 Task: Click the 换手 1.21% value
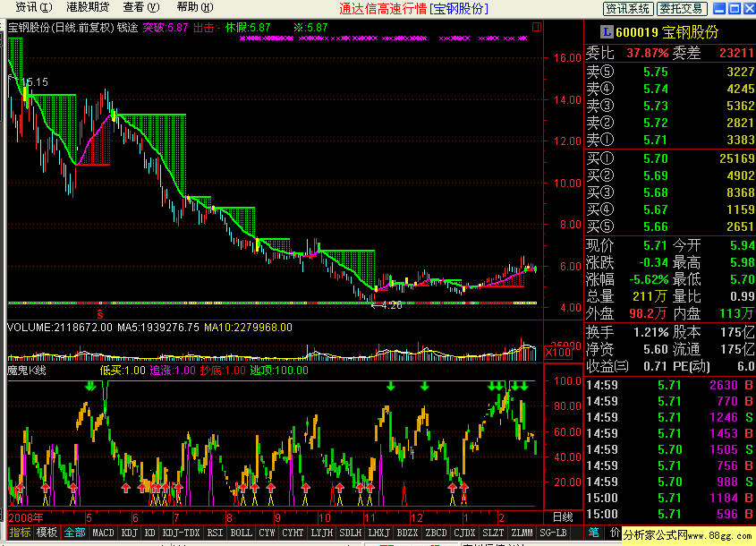(651, 332)
